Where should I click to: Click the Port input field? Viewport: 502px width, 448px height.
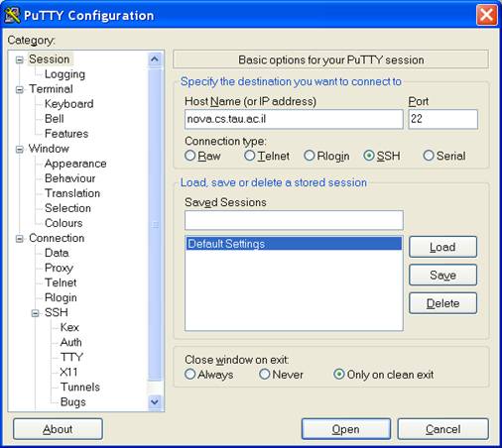tap(442, 119)
